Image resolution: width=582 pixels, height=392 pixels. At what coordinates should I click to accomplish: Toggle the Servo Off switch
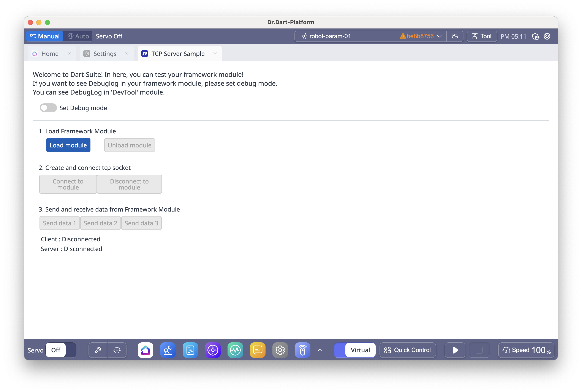[61, 350]
